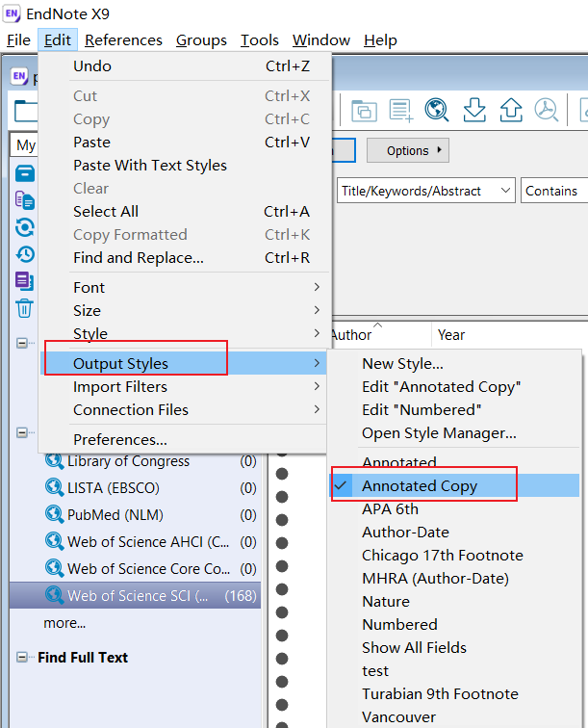
Task: Click the export upload-arrow toolbar icon
Action: (x=511, y=110)
